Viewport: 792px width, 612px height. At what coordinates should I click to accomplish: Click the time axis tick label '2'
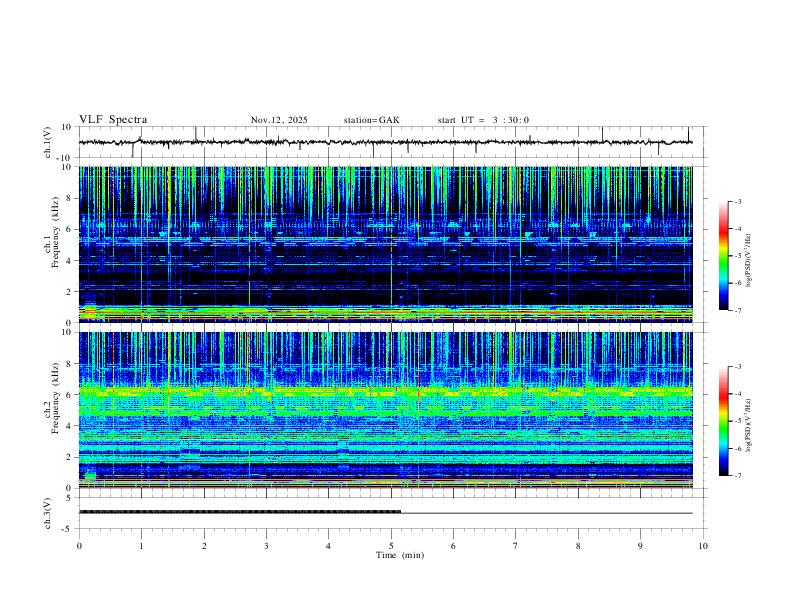pyautogui.click(x=204, y=546)
